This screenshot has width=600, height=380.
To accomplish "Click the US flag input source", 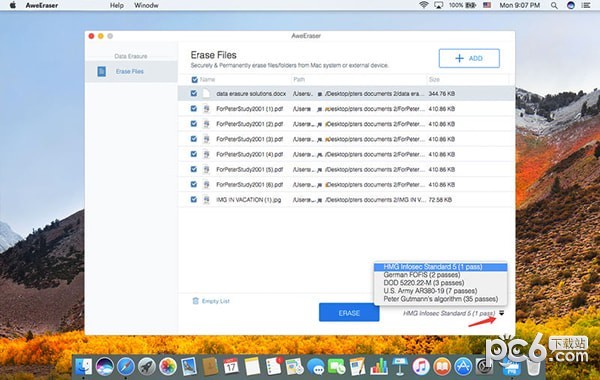I will pyautogui.click(x=487, y=5).
